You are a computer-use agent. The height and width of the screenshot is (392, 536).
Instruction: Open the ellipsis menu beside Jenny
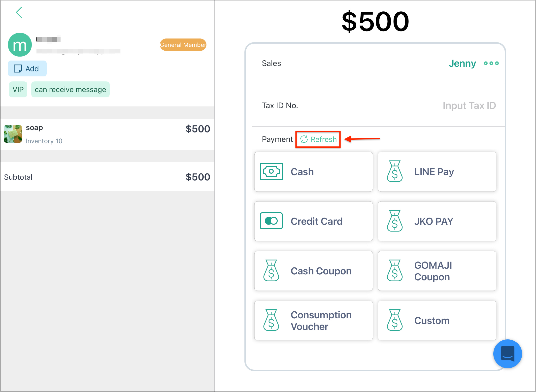tap(491, 64)
